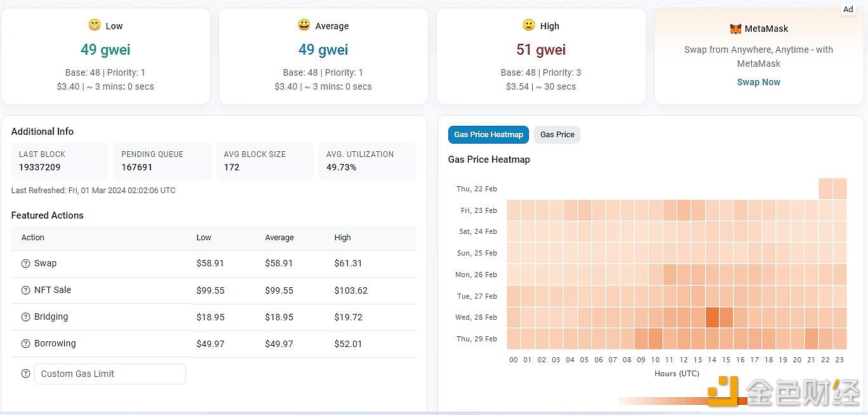Click the Average gas smiley emoji
The height and width of the screenshot is (415, 868).
(304, 25)
